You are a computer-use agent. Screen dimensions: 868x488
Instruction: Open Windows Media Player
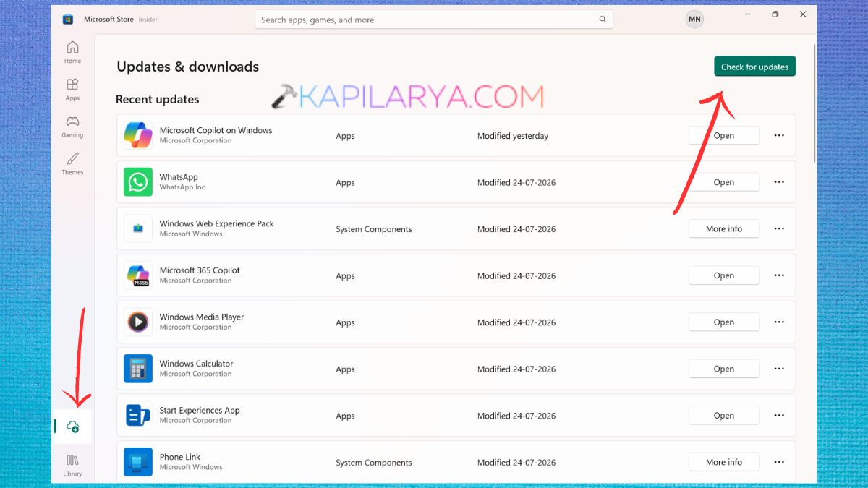(724, 322)
